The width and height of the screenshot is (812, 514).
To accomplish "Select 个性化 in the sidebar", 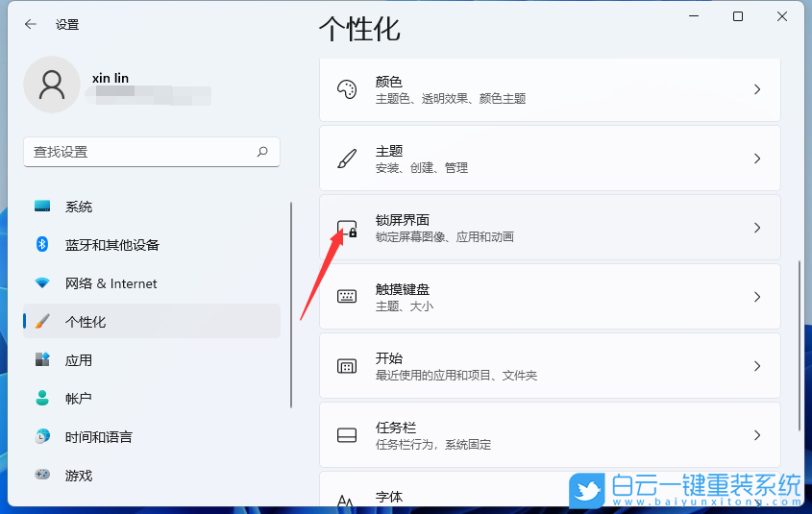I will 152,322.
